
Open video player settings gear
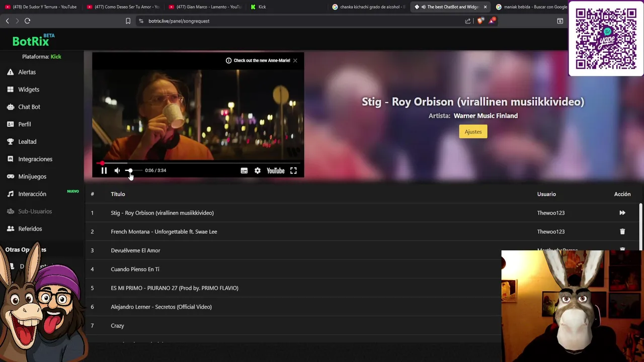258,170
